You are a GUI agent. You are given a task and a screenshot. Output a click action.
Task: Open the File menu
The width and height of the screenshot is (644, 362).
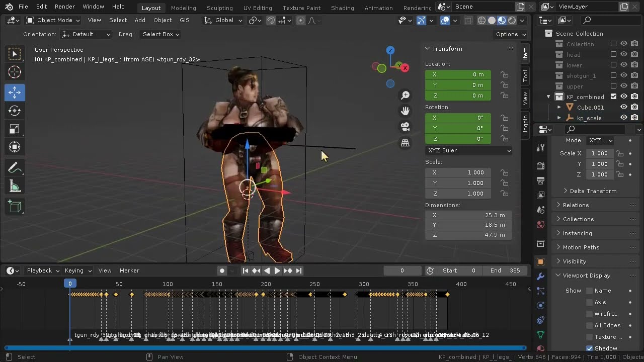coord(23,7)
